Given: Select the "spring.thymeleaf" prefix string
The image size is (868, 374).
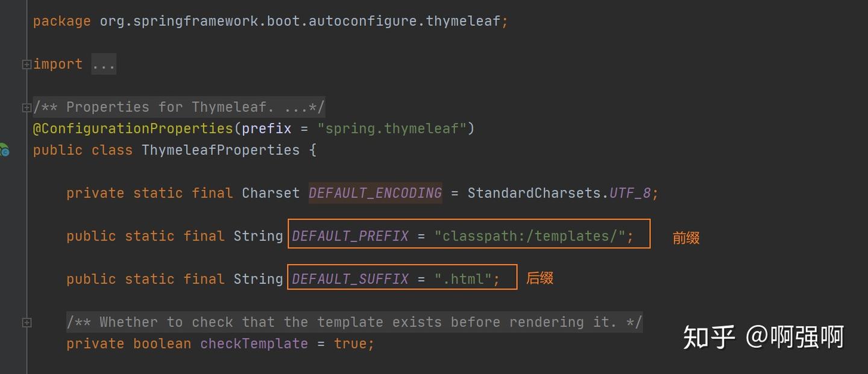Looking at the screenshot, I should [392, 128].
